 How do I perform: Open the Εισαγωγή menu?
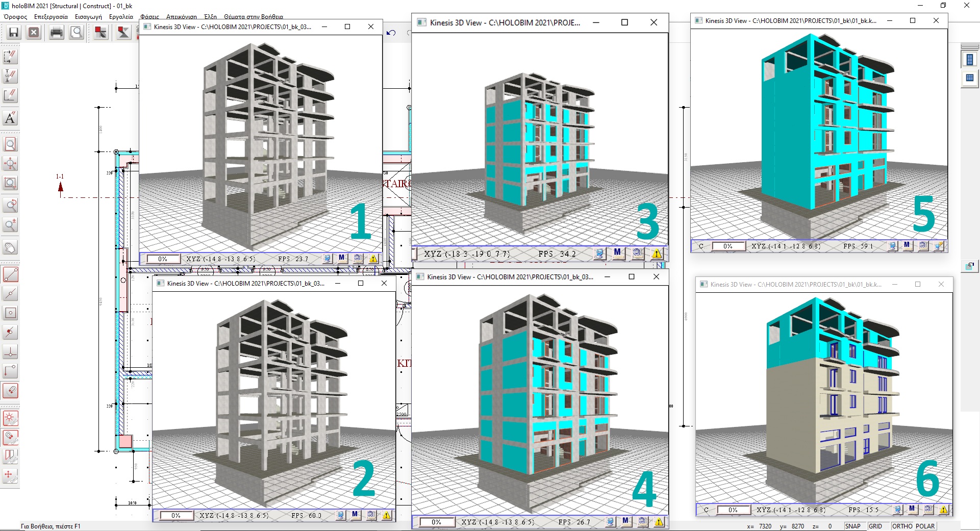click(x=88, y=17)
